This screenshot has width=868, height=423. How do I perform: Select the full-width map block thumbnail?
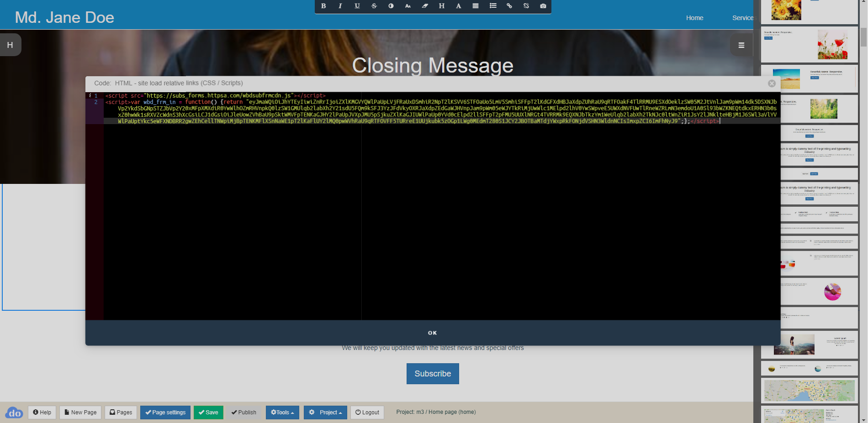pos(809,391)
